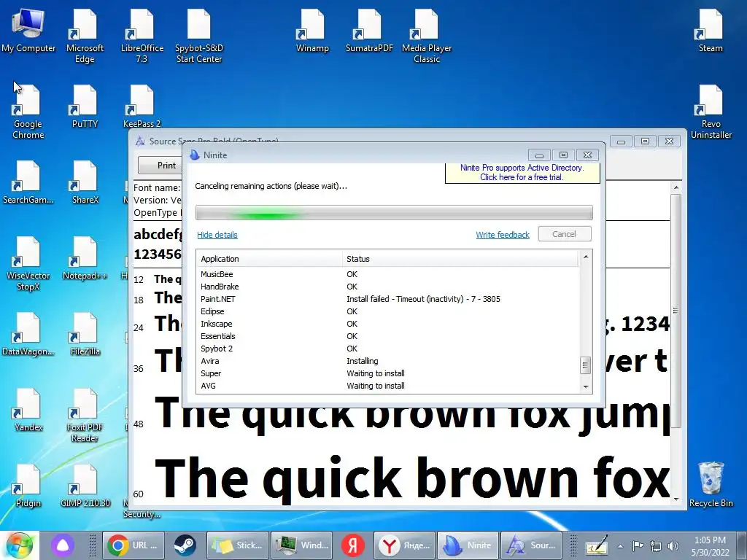Select the Spybot 2 row

tap(388, 349)
